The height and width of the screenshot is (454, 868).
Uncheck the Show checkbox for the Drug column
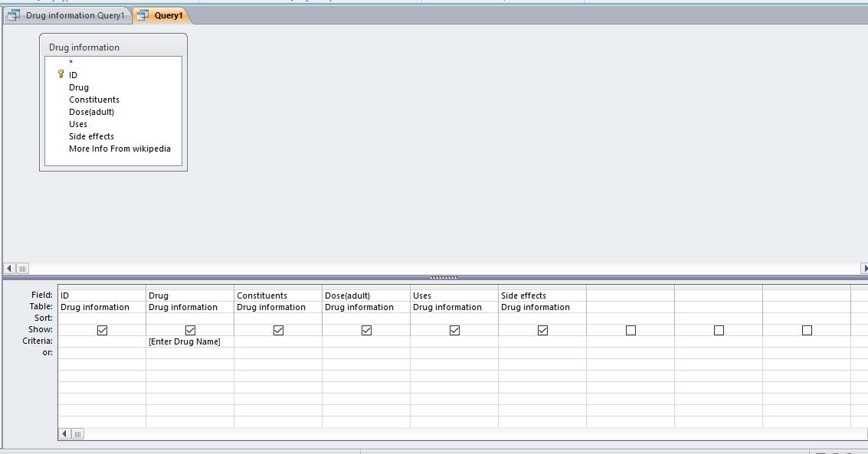point(190,330)
